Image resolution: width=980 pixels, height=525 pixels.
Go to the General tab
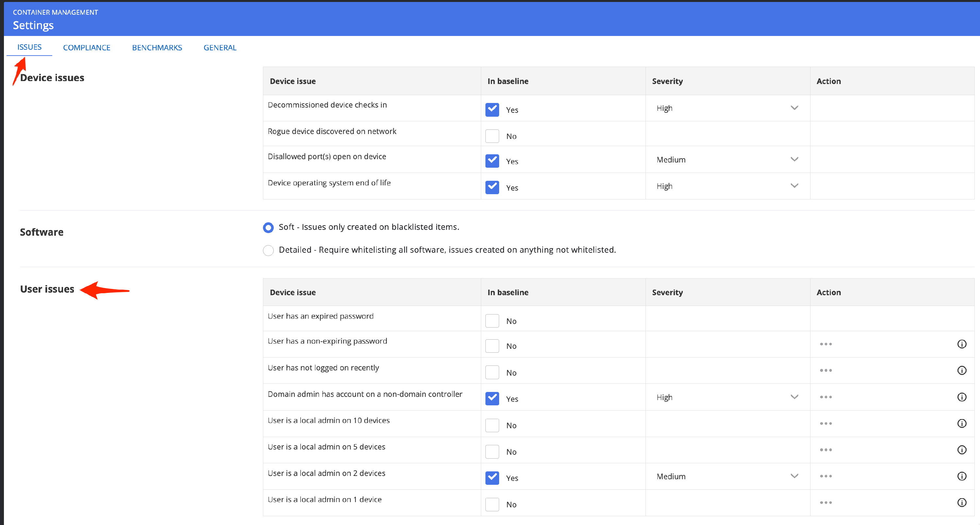click(220, 48)
